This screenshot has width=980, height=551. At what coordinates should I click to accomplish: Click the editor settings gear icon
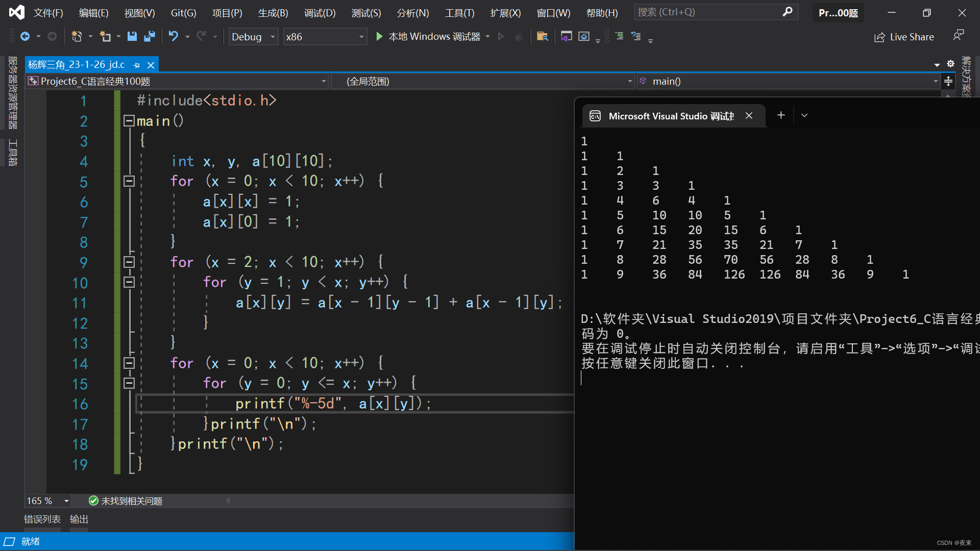coord(950,64)
